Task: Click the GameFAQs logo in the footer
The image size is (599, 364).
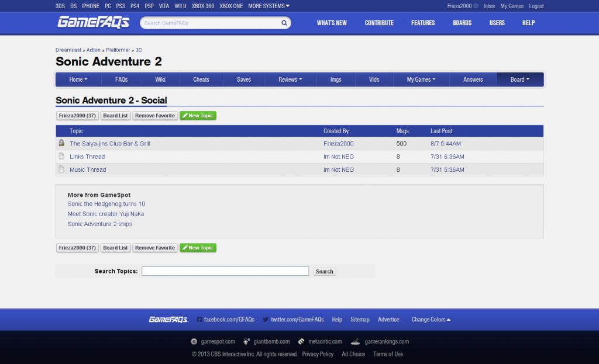Action: (168, 320)
